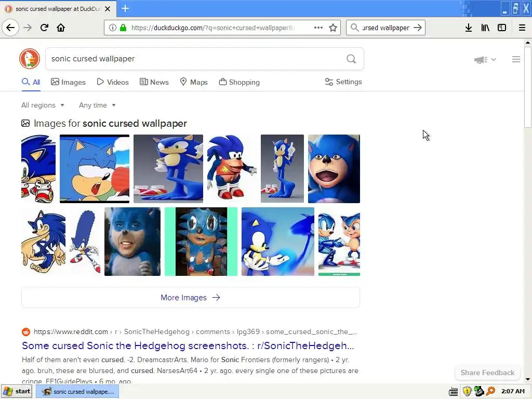Open blurry Sonic holding blue swirl thumbnail

[x=278, y=242]
